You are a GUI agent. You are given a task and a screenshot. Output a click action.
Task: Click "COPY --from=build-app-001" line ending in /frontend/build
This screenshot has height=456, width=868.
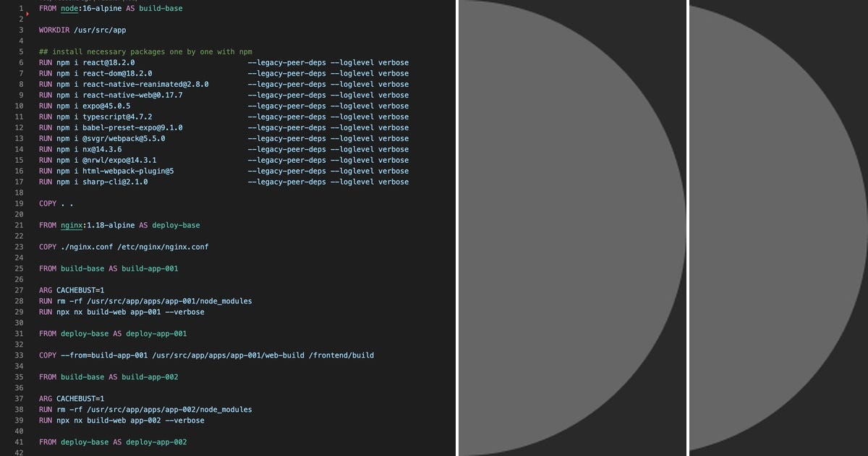tap(206, 356)
